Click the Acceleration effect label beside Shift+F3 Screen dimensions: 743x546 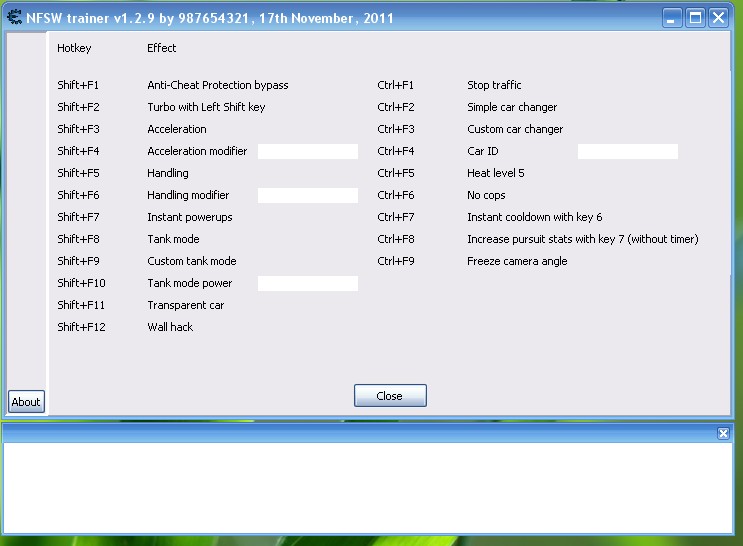(x=177, y=129)
